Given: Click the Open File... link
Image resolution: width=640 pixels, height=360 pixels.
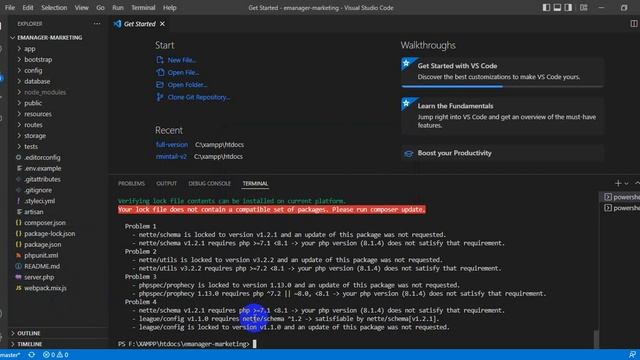Looking at the screenshot, I should (x=183, y=73).
